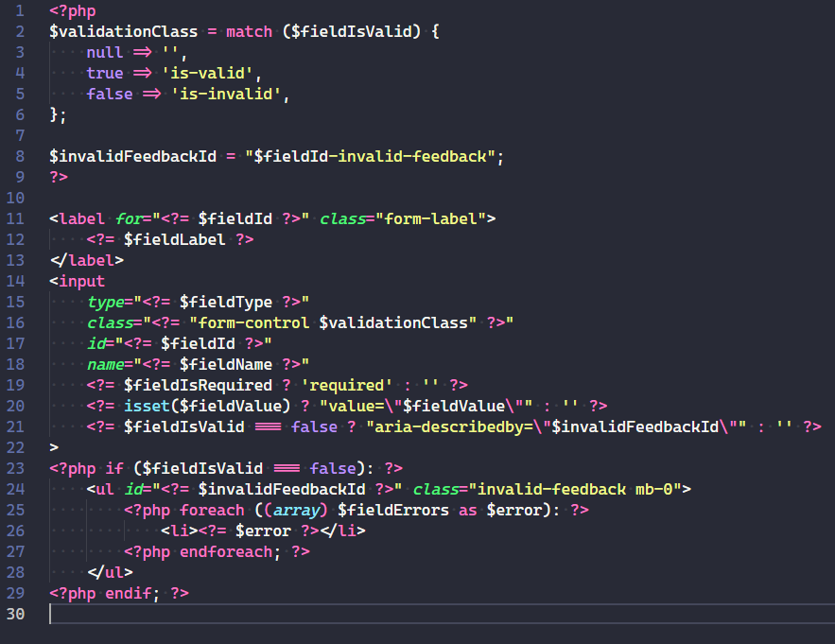Click the 'is-valid' string on line 4

[207, 73]
